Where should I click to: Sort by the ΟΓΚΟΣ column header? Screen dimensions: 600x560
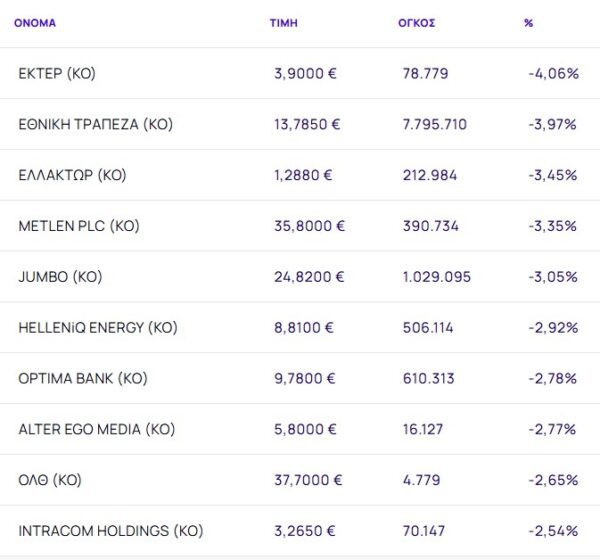pyautogui.click(x=416, y=23)
